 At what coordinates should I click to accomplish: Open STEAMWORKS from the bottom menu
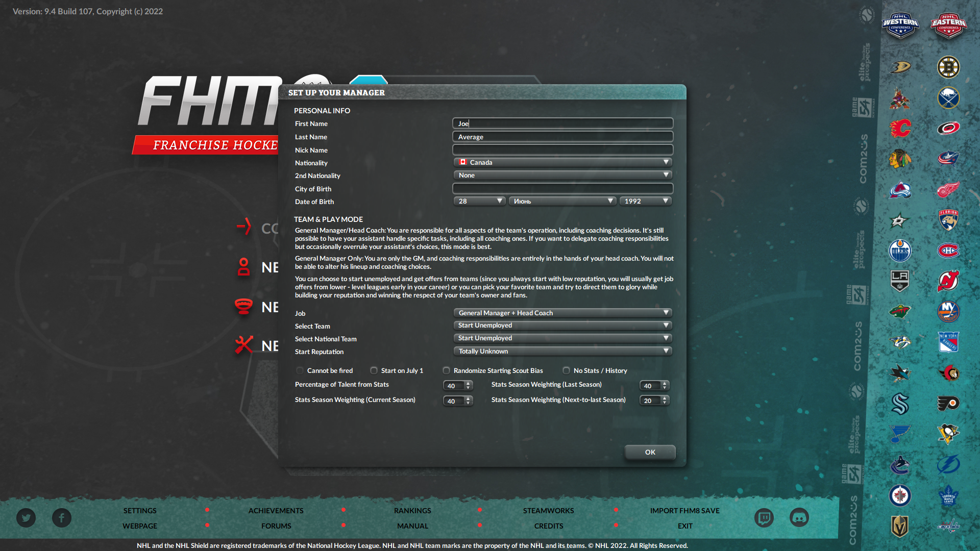click(549, 511)
